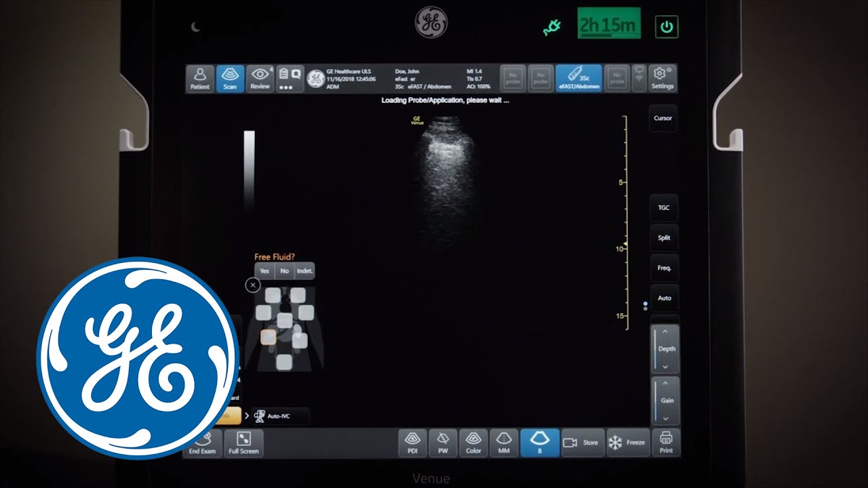868x488 pixels.
Task: Answer Yes to Free Fluid
Action: coord(264,270)
